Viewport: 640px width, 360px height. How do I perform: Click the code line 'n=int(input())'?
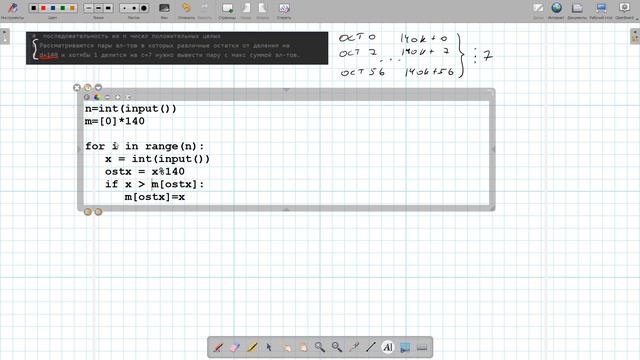(x=131, y=109)
